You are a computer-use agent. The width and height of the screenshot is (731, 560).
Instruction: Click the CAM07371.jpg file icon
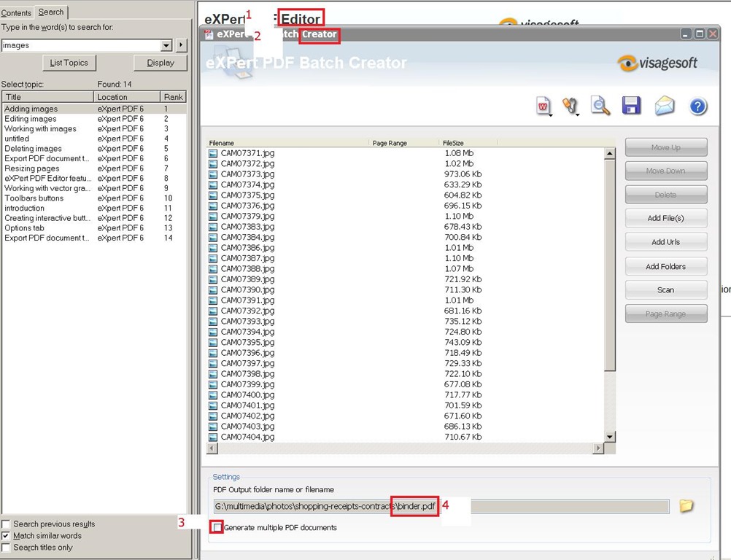[x=213, y=154]
